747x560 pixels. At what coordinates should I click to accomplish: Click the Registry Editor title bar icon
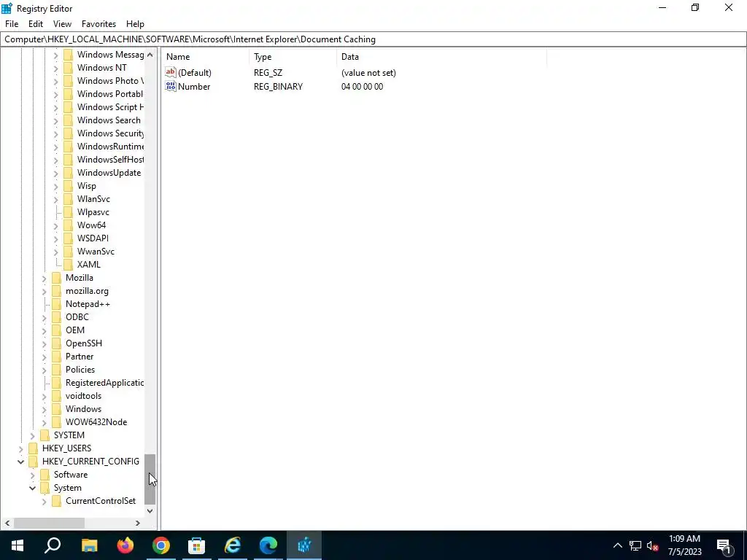[7, 8]
